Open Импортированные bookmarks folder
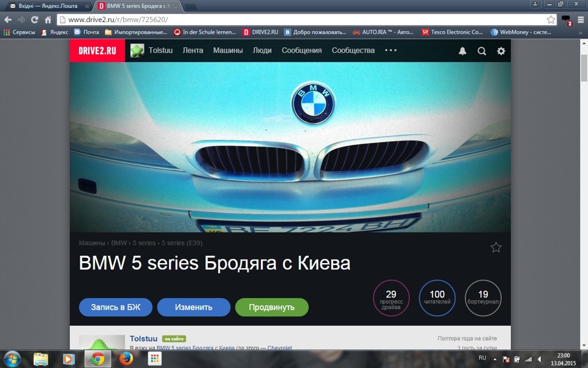Screen dimensions: 588x368 click(x=136, y=33)
